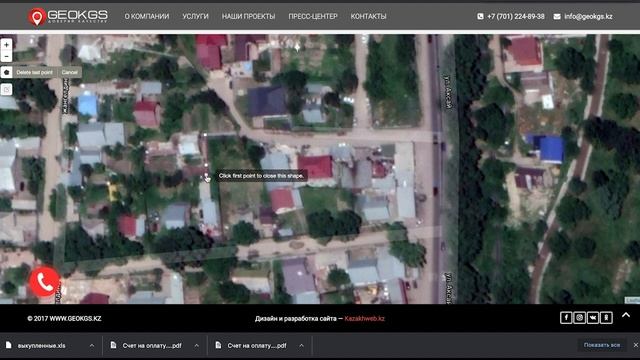The width and height of the screenshot is (640, 360).
Task: Expand options for выкупленные.xls download
Action: click(x=92, y=345)
